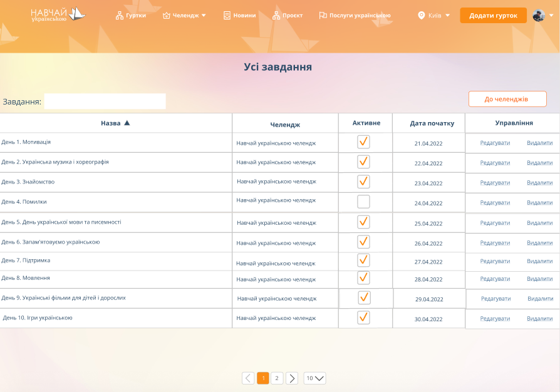Select the День 9. Українські фільми row name
Image resolution: width=560 pixels, height=392 pixels.
[63, 297]
